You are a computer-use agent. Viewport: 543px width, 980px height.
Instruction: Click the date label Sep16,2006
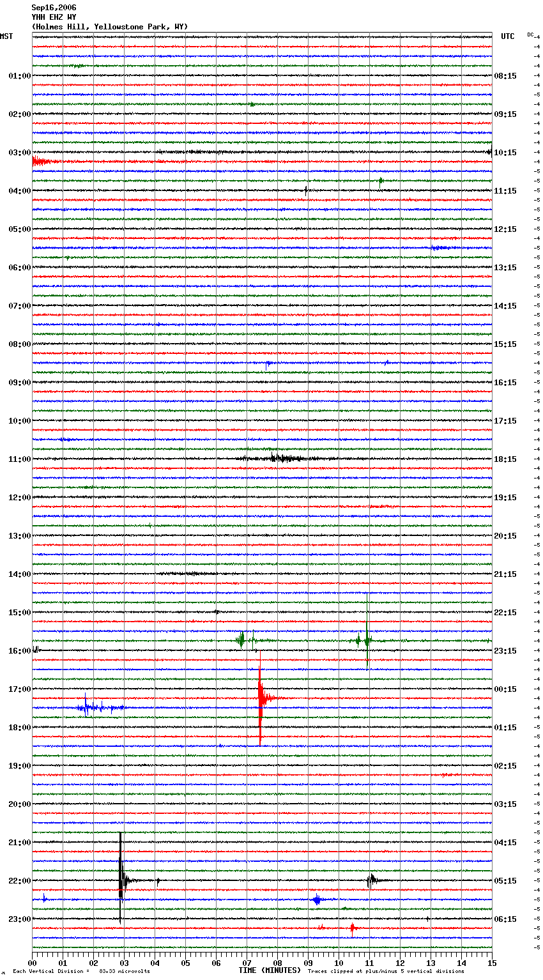[x=54, y=8]
